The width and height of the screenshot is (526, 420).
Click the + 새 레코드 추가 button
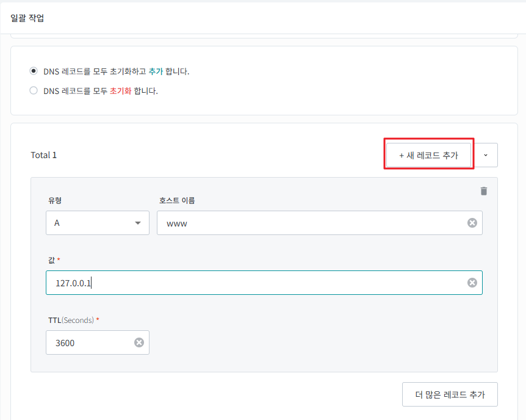[x=428, y=155]
